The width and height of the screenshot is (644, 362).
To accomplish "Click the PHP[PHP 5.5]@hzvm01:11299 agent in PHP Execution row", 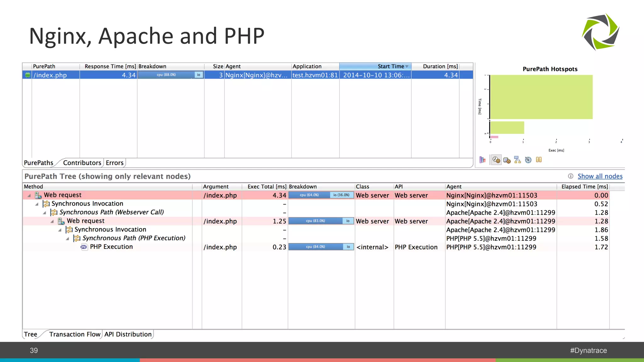I will pos(491,247).
